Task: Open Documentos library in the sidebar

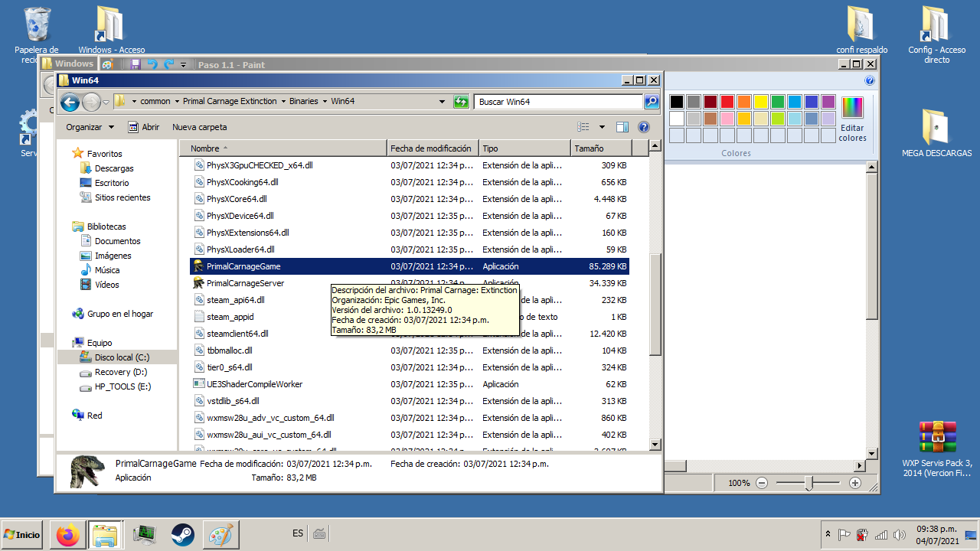Action: pos(118,241)
